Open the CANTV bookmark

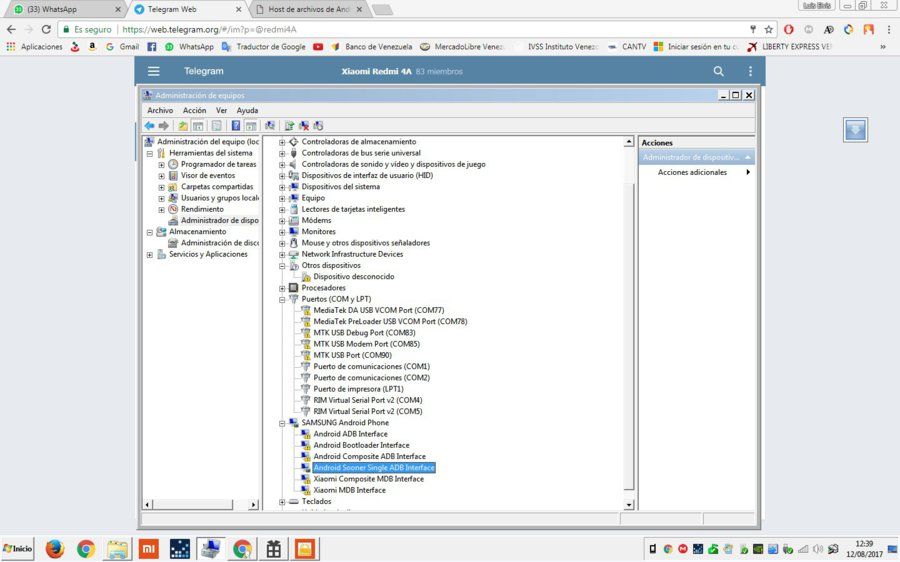pyautogui.click(x=627, y=46)
